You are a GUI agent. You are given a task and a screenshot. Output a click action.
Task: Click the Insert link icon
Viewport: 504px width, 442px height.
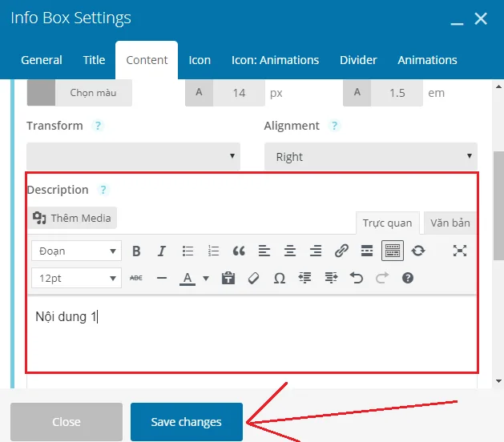point(341,251)
